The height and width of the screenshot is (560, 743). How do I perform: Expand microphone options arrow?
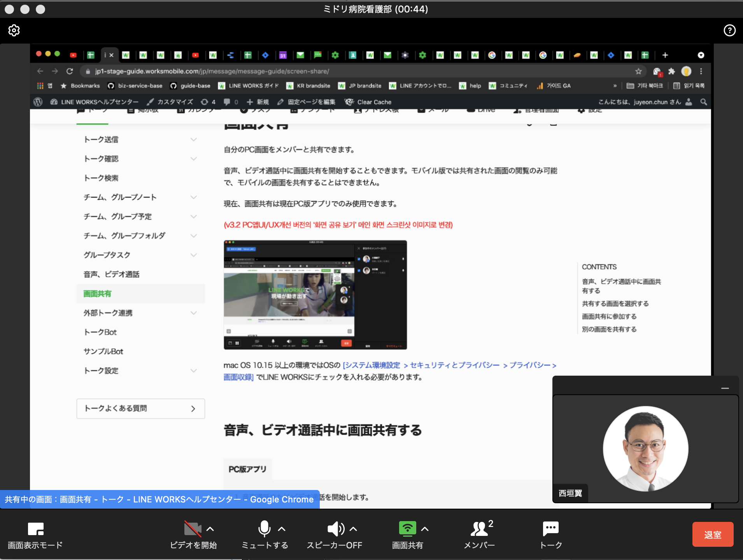click(282, 529)
